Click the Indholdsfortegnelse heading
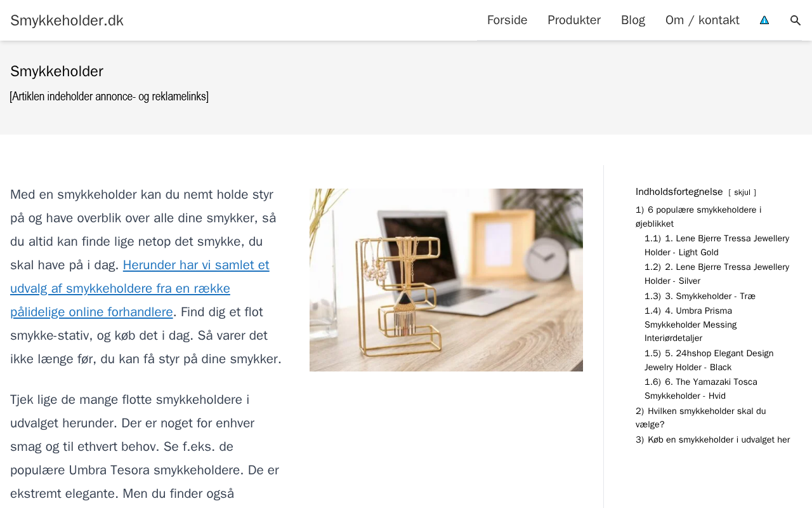The image size is (812, 508). click(679, 192)
